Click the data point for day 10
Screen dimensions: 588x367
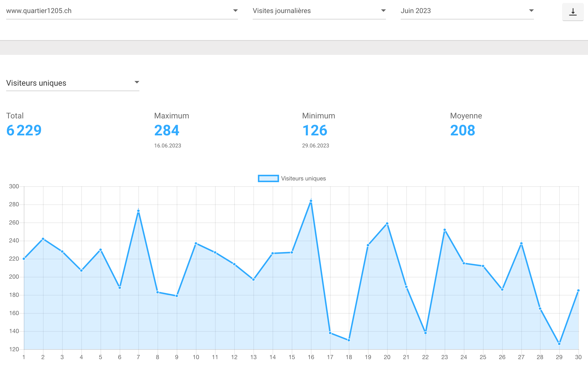tap(196, 243)
